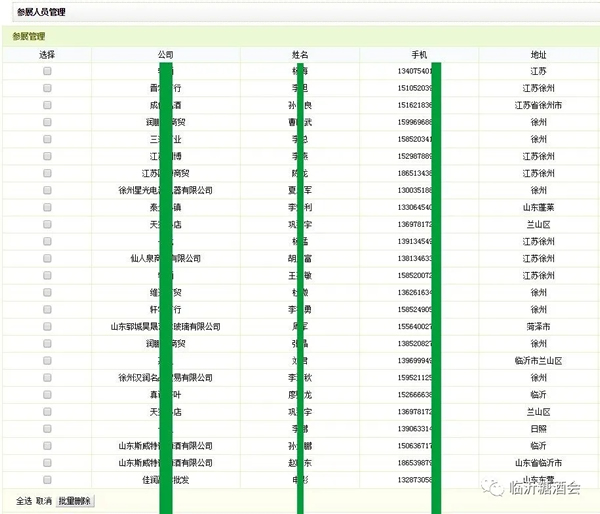Click the phone cell starting 15952112
The height and width of the screenshot is (514, 600).
pos(415,377)
